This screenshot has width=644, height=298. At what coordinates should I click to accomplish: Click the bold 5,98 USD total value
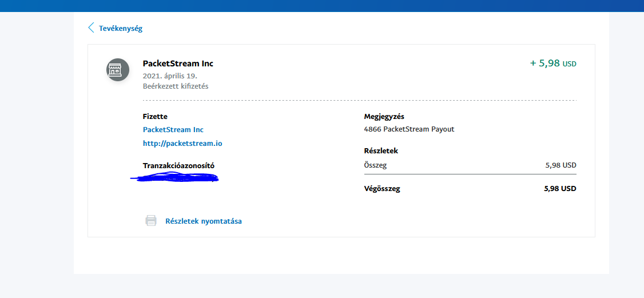[560, 189]
